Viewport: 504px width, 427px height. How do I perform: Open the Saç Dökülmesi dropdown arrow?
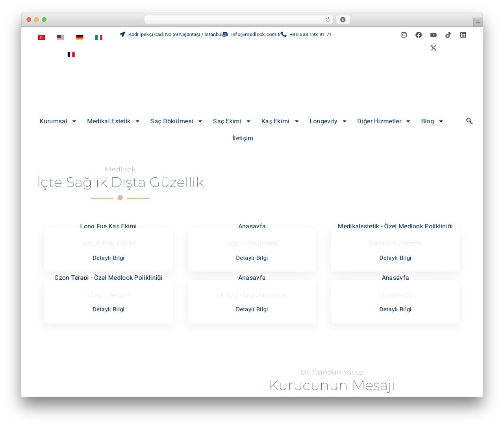click(x=200, y=121)
